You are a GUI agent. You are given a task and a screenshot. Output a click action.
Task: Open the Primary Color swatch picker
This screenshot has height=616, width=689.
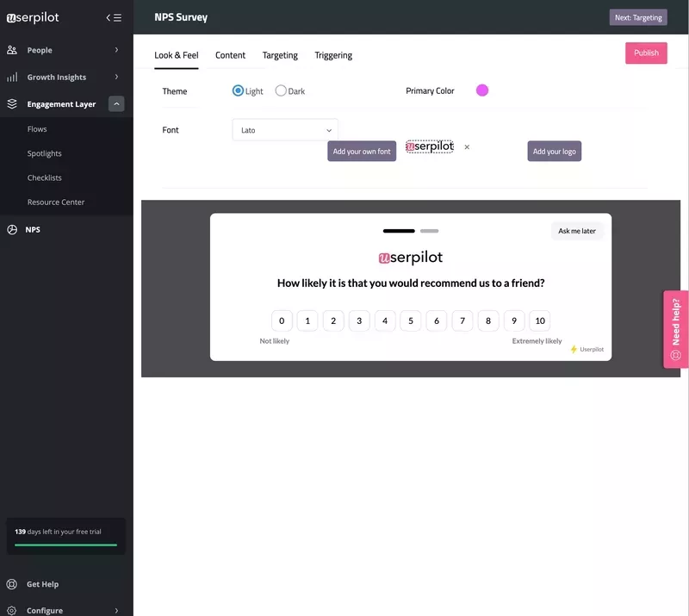(482, 90)
